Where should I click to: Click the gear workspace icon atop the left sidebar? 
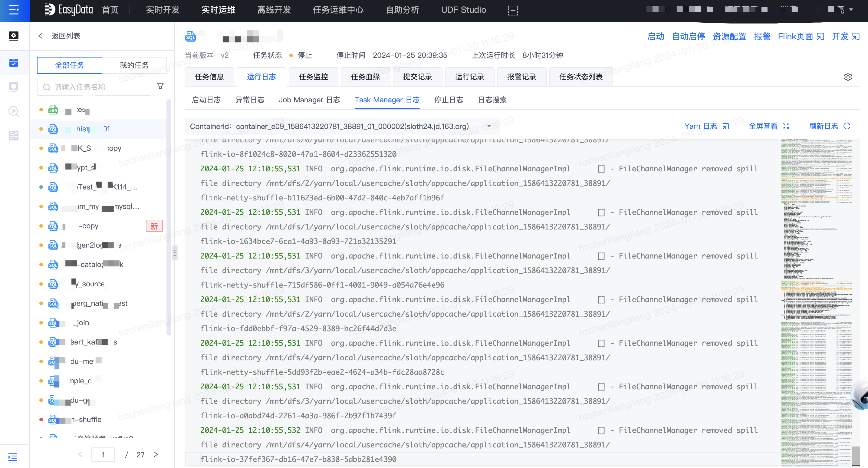14,36
